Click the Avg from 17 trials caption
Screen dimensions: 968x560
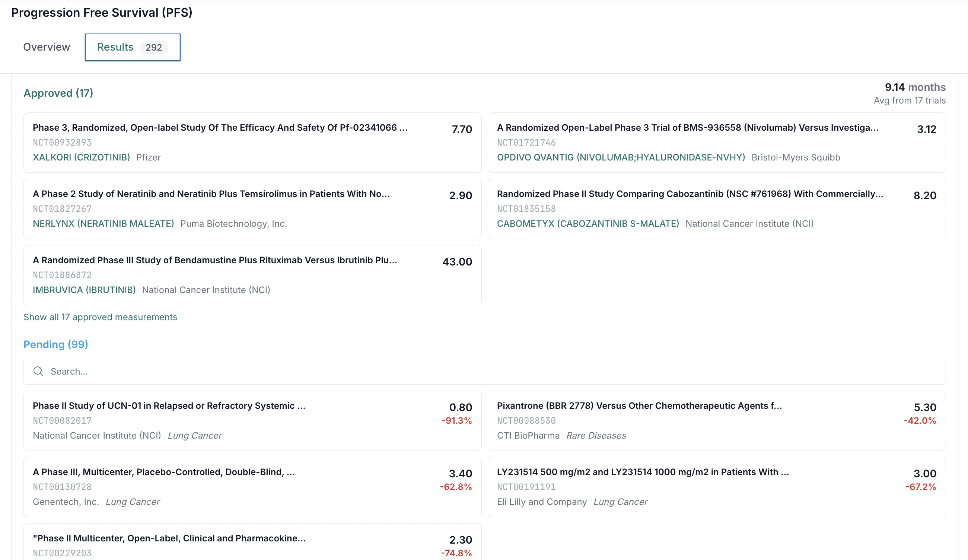(x=910, y=100)
